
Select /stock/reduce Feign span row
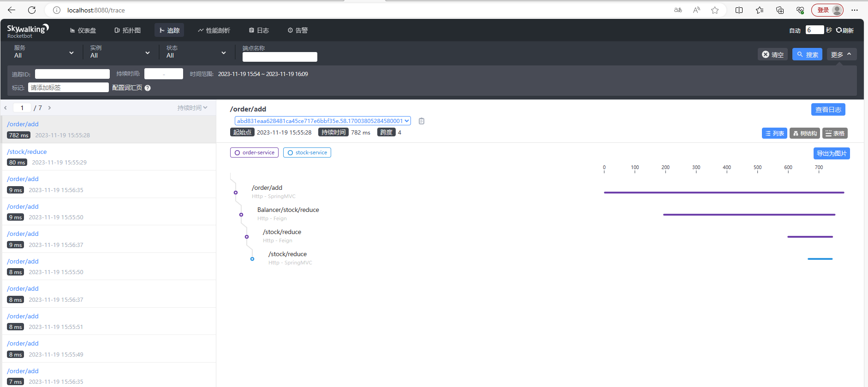point(282,236)
